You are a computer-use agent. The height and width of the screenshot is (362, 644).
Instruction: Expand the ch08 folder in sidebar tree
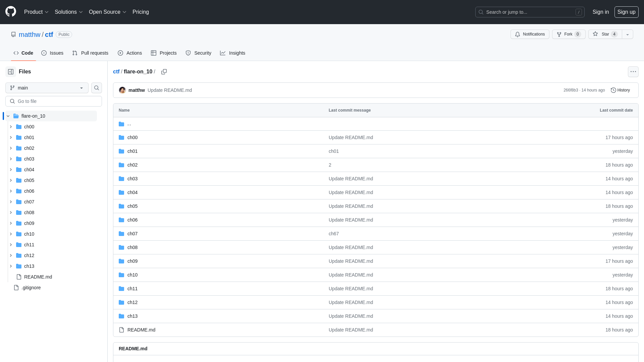coord(11,213)
